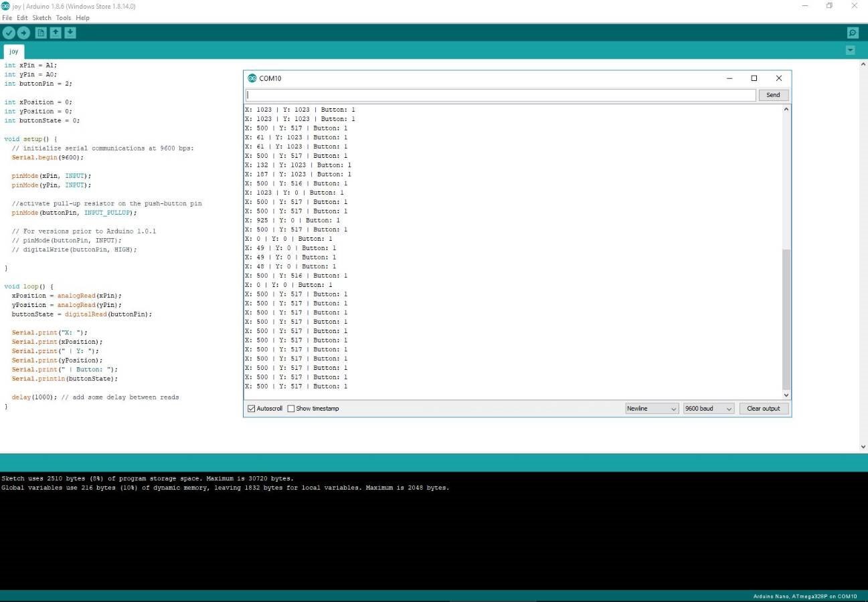This screenshot has height=602, width=868.
Task: Click the line 'int xPin = A1;'
Action: coord(31,66)
